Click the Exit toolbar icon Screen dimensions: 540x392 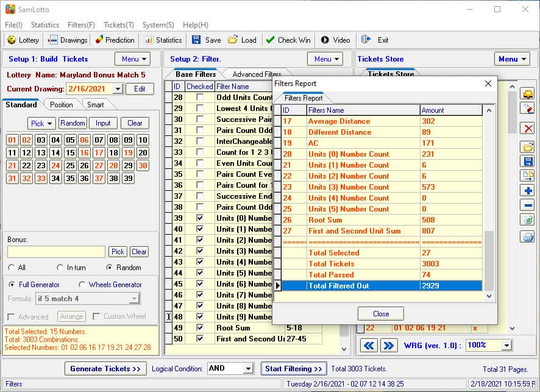pos(366,40)
